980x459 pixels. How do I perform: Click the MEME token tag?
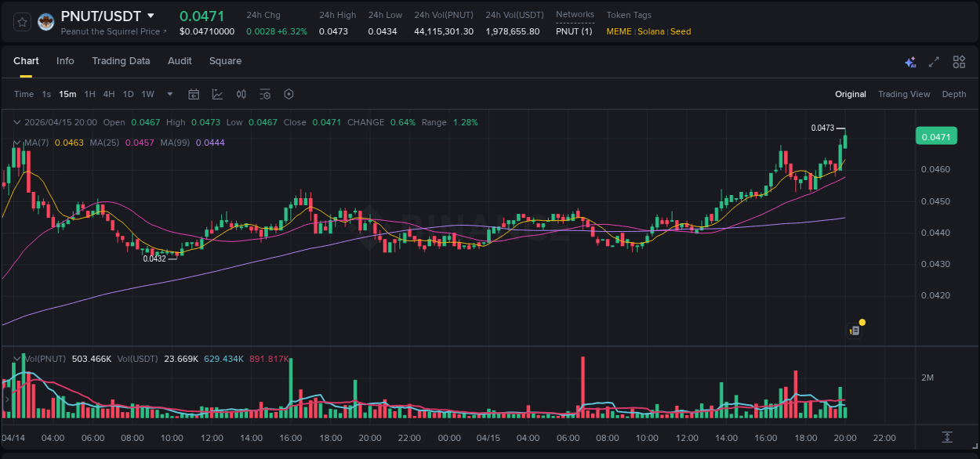click(619, 31)
